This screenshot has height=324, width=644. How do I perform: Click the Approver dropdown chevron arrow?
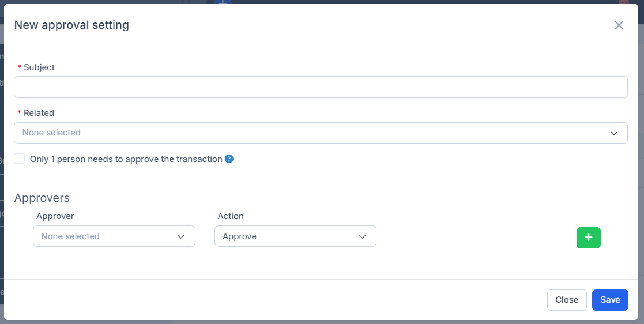(181, 236)
